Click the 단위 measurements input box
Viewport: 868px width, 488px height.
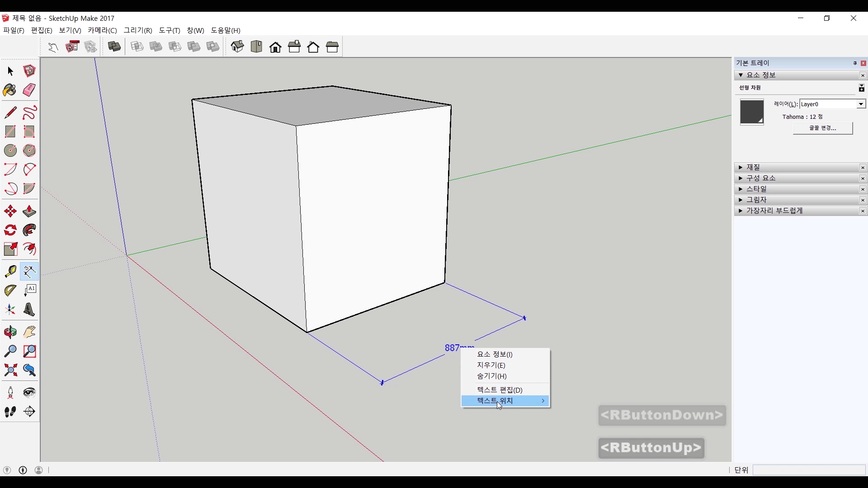[x=808, y=470]
